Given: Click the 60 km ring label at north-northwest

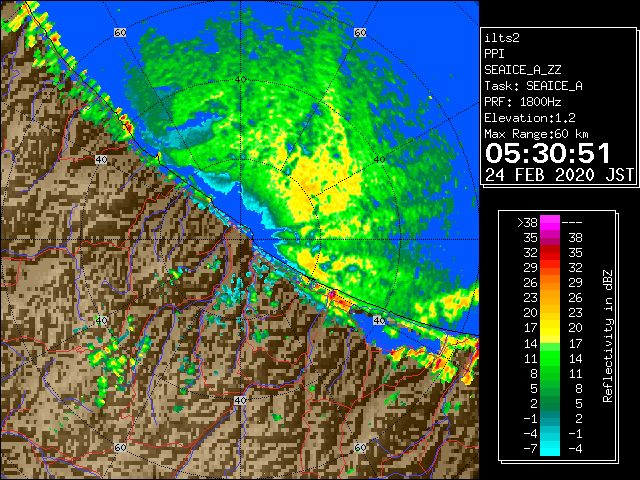Looking at the screenshot, I should 120,33.
